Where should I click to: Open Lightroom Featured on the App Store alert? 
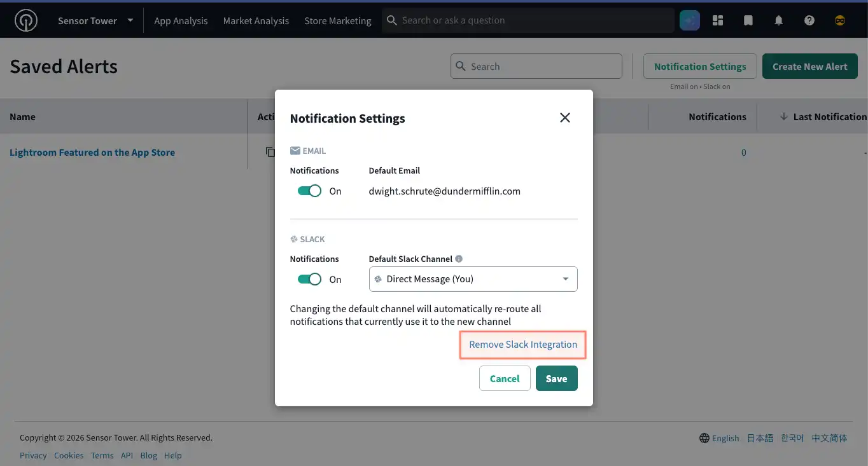click(92, 153)
